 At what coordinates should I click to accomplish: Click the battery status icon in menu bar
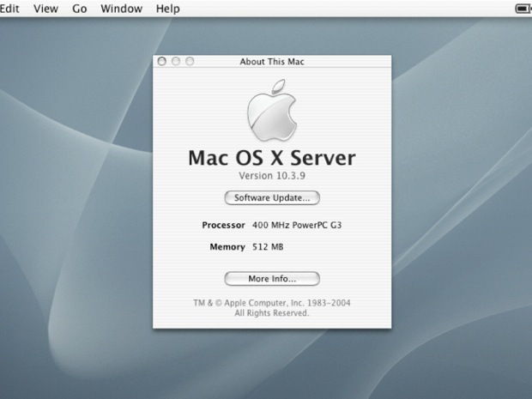[x=523, y=9]
